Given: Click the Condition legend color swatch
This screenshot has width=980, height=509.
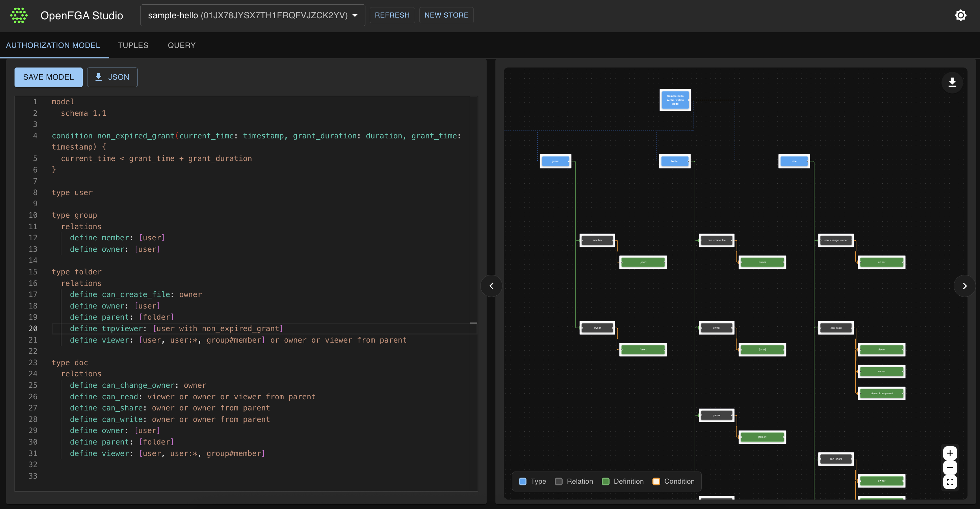Looking at the screenshot, I should coord(656,481).
